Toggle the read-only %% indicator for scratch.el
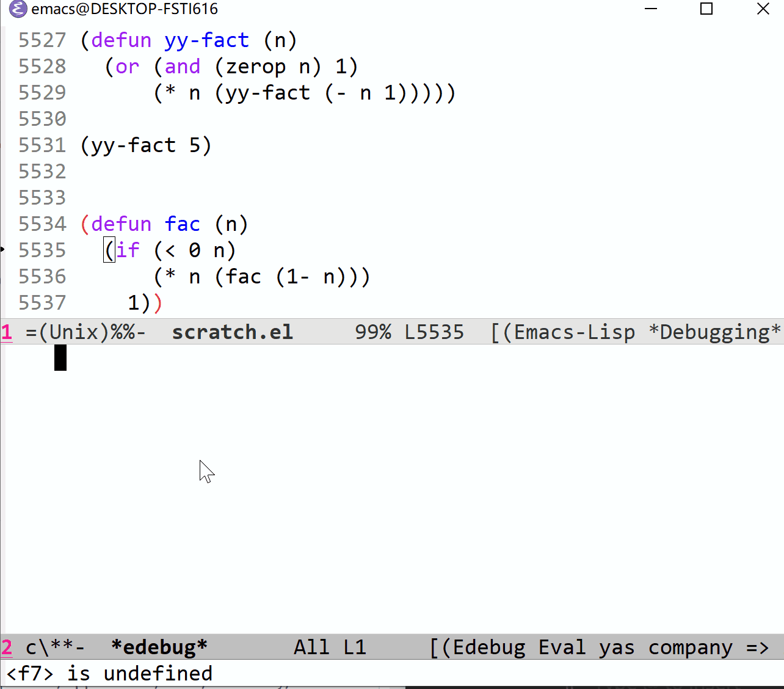Image resolution: width=784 pixels, height=689 pixels. pyautogui.click(x=122, y=332)
